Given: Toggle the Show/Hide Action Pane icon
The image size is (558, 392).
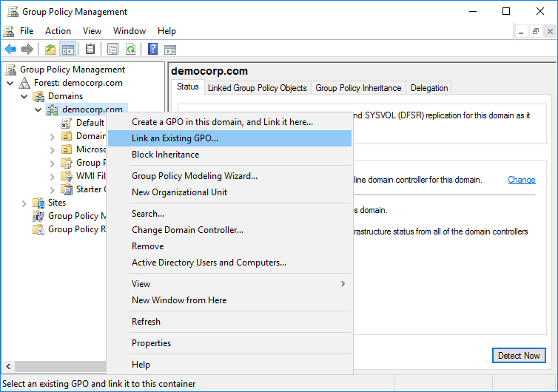Looking at the screenshot, I should tap(170, 50).
